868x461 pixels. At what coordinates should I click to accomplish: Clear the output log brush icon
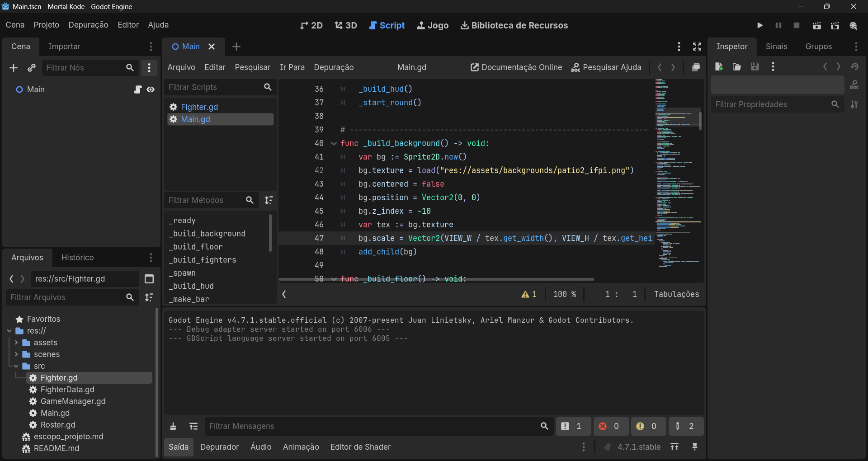pyautogui.click(x=173, y=426)
